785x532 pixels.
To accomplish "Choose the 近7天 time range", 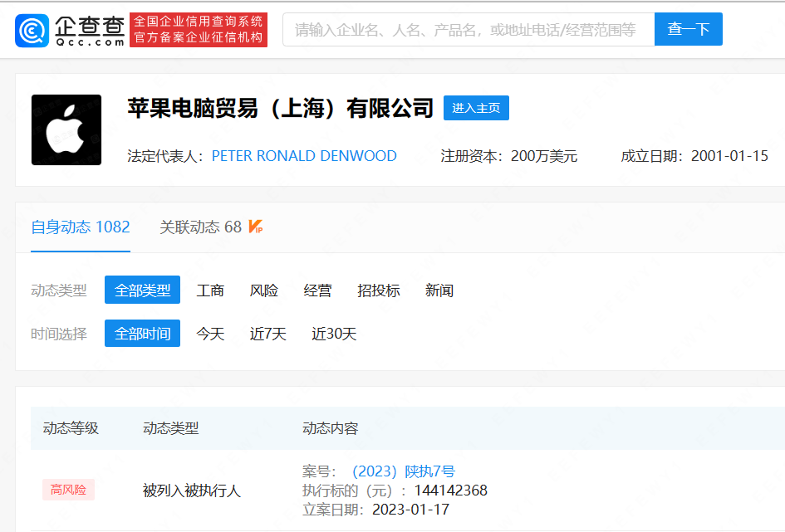I will [x=267, y=334].
